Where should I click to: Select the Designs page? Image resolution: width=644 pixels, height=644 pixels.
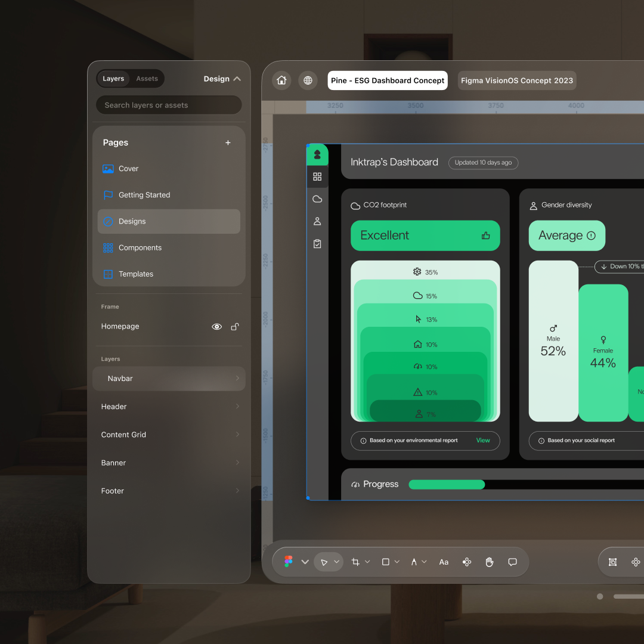[x=169, y=221]
